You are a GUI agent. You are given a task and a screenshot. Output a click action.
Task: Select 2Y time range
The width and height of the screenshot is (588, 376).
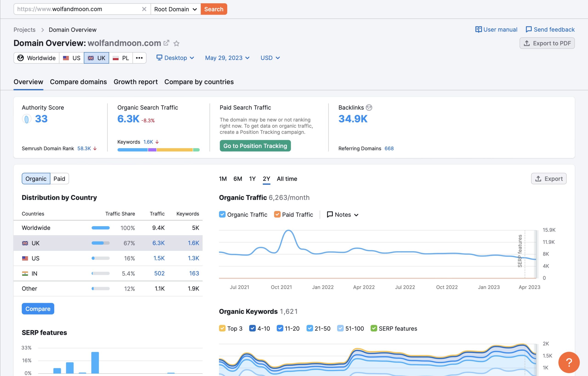(266, 179)
